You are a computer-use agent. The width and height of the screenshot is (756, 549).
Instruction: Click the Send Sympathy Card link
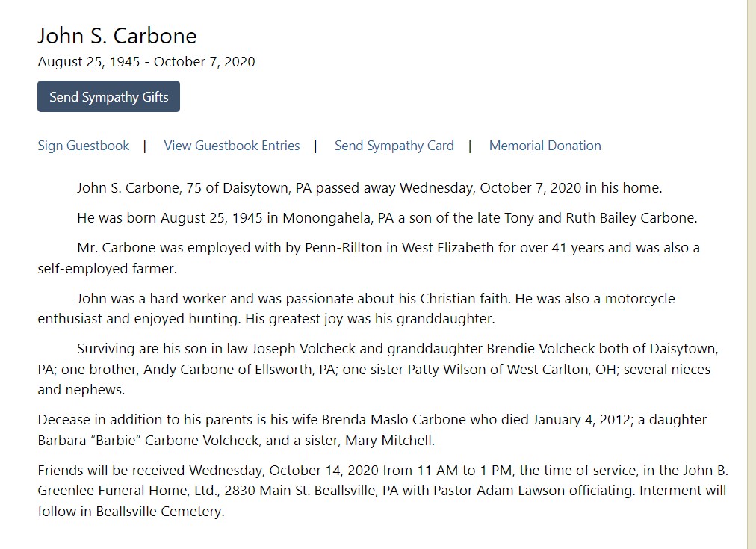pos(394,146)
